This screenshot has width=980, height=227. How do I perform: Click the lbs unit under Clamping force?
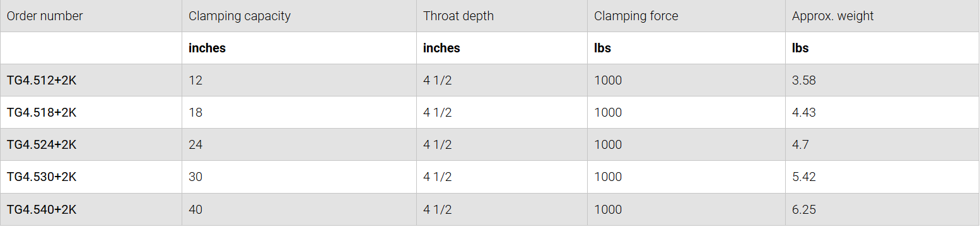[x=603, y=48]
